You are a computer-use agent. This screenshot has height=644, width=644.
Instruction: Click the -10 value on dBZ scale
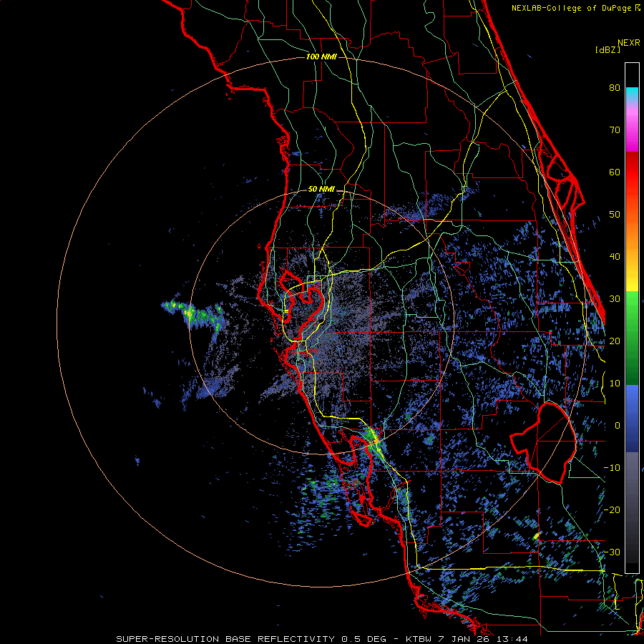coord(612,468)
